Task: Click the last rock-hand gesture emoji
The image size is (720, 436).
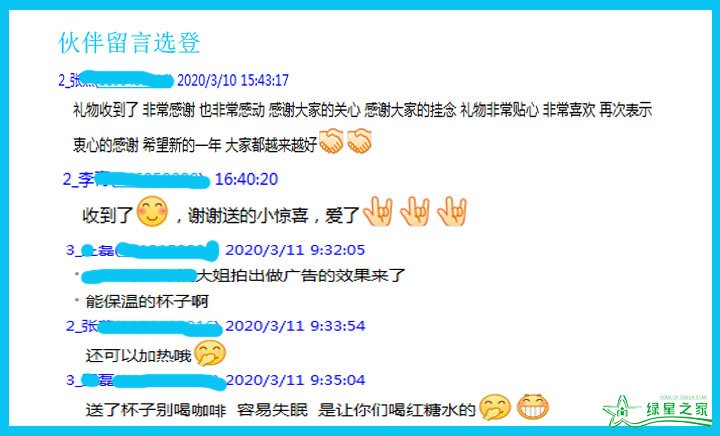Action: click(452, 212)
